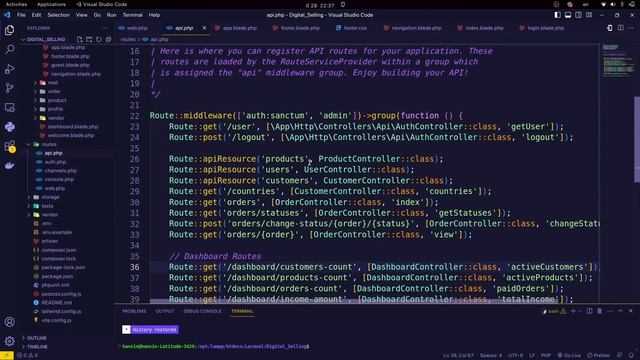This screenshot has height=360, width=640.
Task: Click the new terminal plus icon
Action: point(573,311)
